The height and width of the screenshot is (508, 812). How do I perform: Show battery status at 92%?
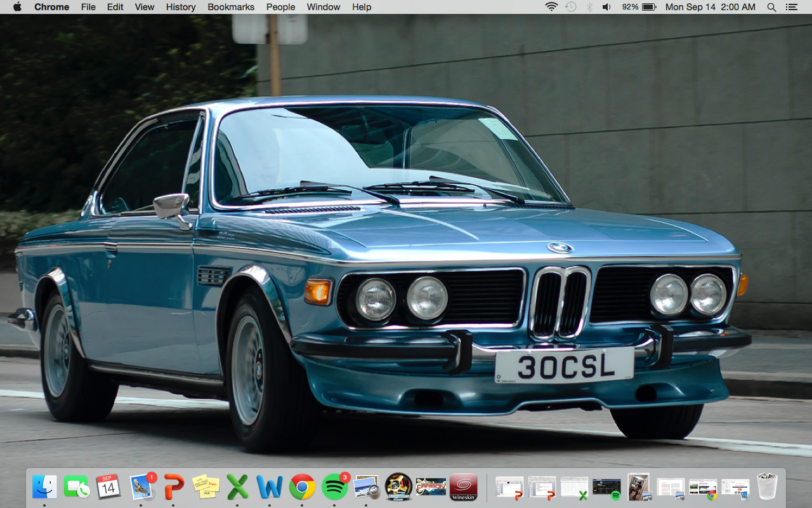pos(639,7)
